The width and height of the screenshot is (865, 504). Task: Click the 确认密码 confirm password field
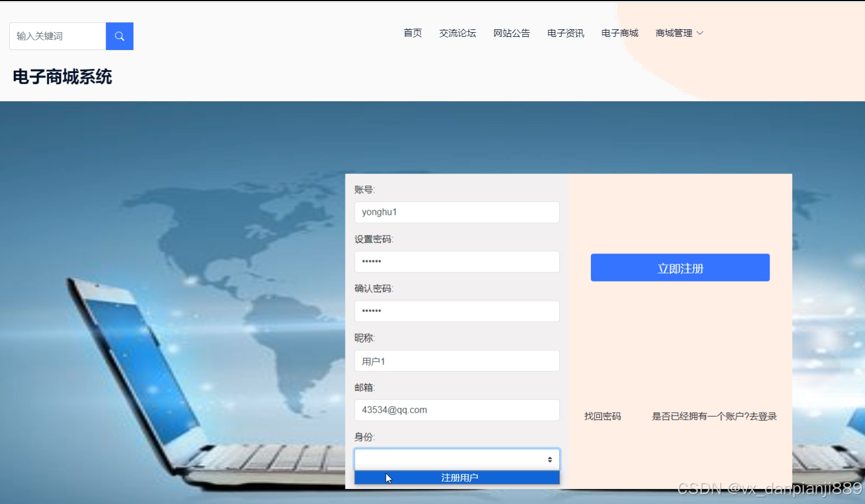pyautogui.click(x=457, y=311)
